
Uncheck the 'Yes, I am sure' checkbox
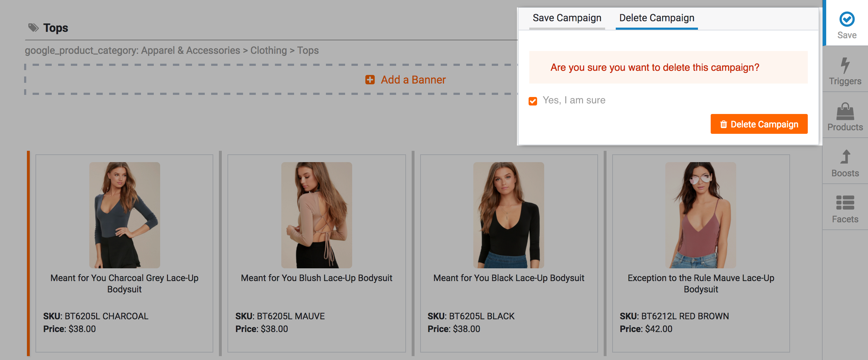tap(533, 101)
